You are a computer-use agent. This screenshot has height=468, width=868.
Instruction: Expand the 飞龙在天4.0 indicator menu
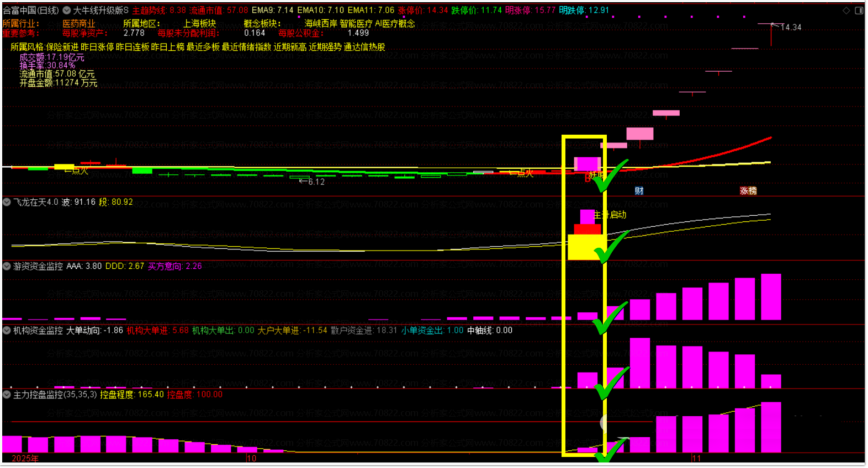click(x=7, y=202)
